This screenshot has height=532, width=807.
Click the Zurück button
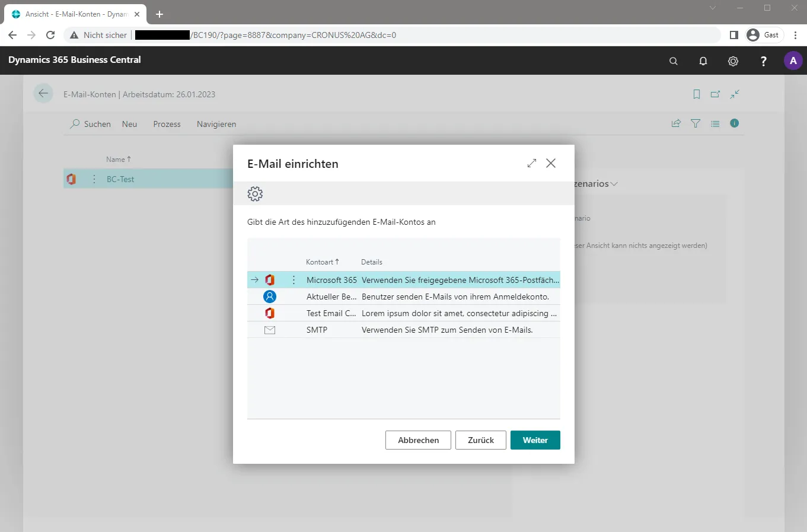click(x=480, y=440)
